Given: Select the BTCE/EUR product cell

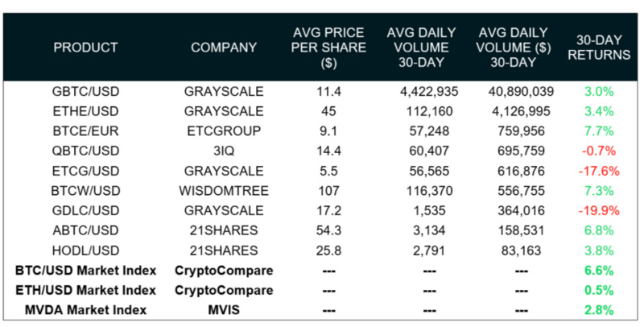Looking at the screenshot, I should [x=86, y=131].
